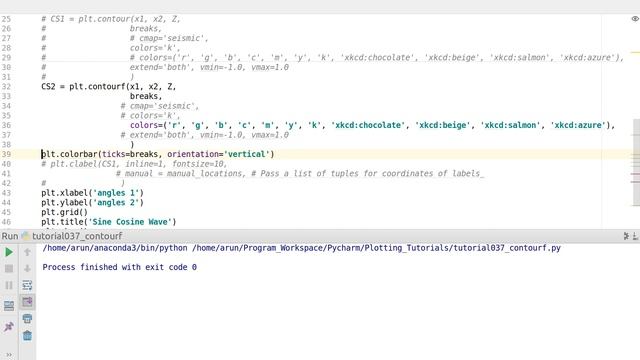Click the Stop process square icon
The width and height of the screenshot is (640, 360).
[x=9, y=269]
